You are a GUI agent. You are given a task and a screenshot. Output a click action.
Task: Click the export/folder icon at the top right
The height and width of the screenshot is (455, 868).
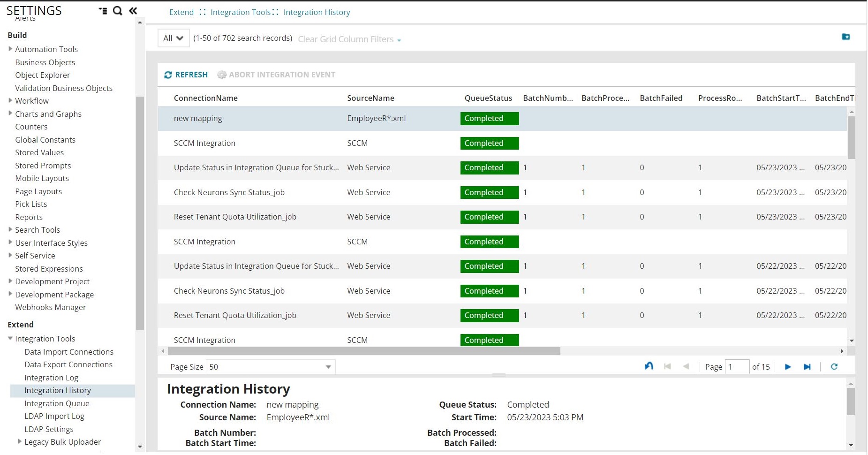tap(845, 37)
